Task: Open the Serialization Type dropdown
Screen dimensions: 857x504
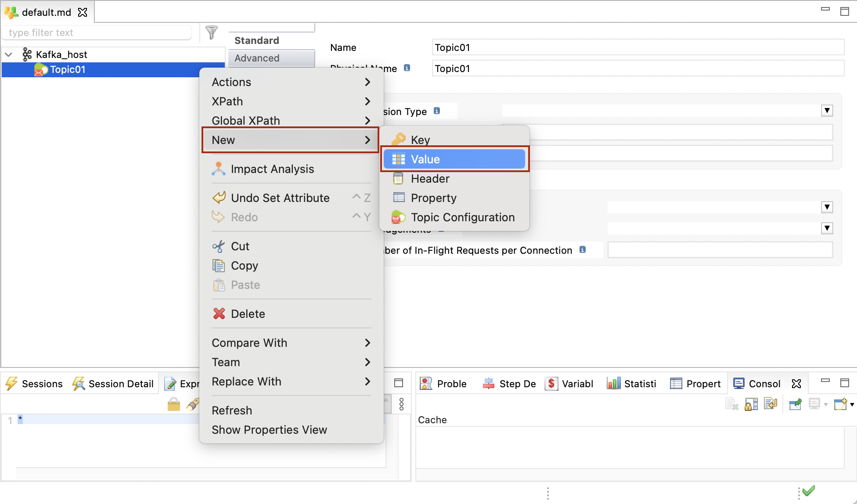Action: [x=827, y=110]
